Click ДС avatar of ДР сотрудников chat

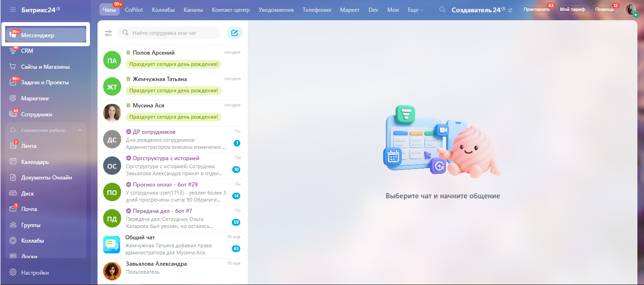point(112,139)
